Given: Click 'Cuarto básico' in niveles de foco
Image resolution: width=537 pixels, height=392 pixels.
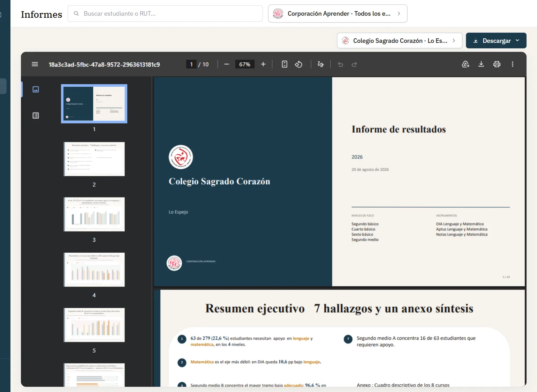Looking at the screenshot, I should click(363, 229).
